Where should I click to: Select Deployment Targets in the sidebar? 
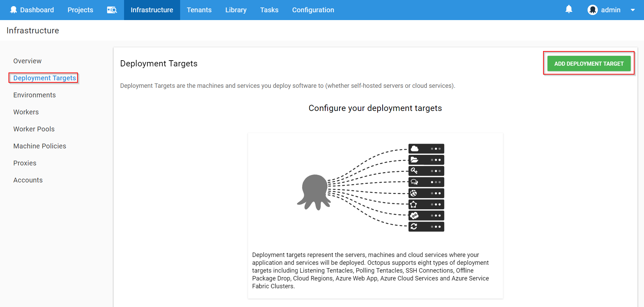[45, 78]
